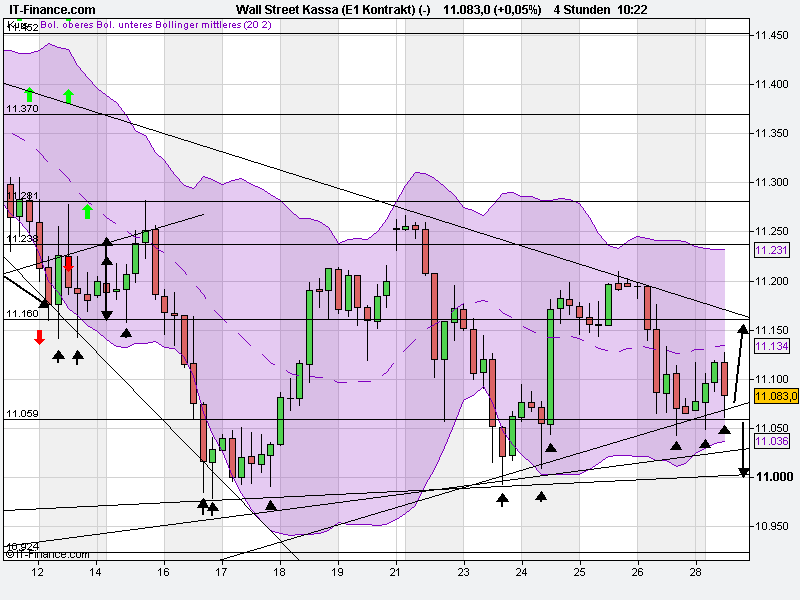Click the 10.924 horizontal line label
Screen dimensions: 800x600
(x=22, y=546)
